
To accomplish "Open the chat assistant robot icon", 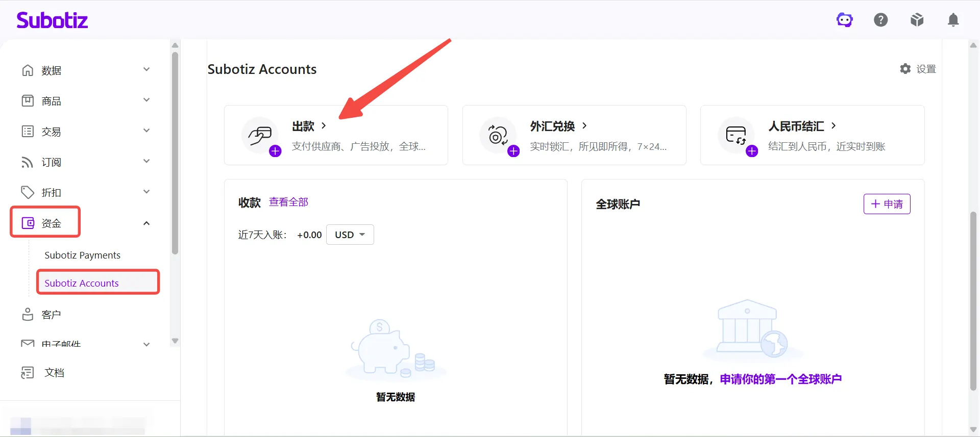I will tap(845, 20).
